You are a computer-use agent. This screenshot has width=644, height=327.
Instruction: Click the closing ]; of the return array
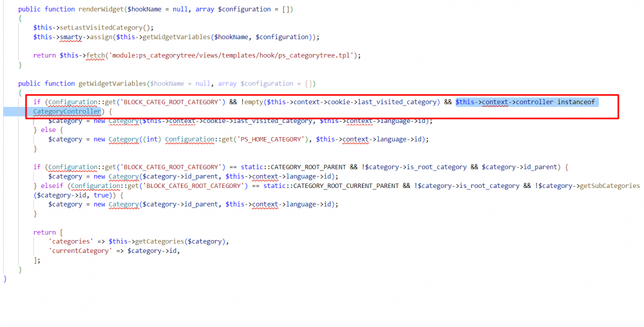(x=37, y=260)
